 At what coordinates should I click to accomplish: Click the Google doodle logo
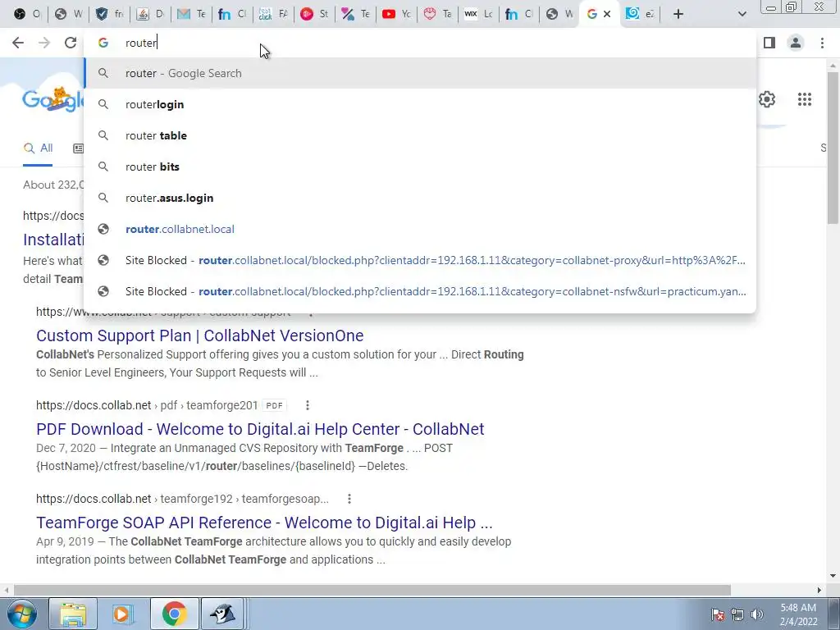pos(52,99)
